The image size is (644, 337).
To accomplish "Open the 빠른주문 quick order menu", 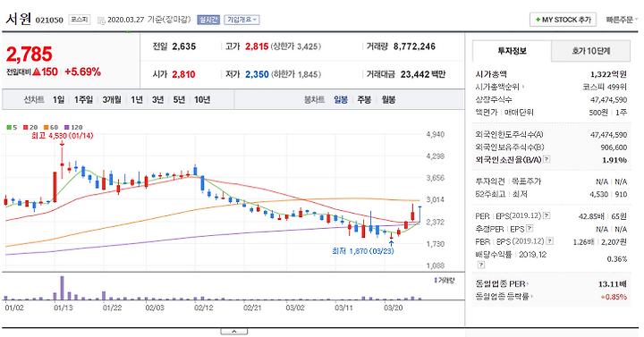I will click(622, 20).
